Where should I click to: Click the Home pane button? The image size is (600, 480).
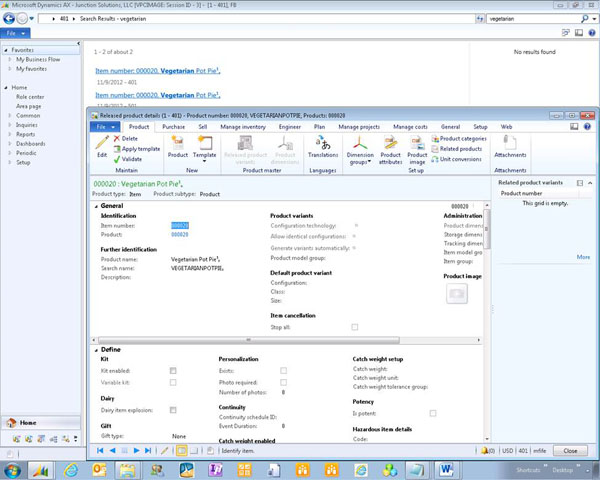41,423
